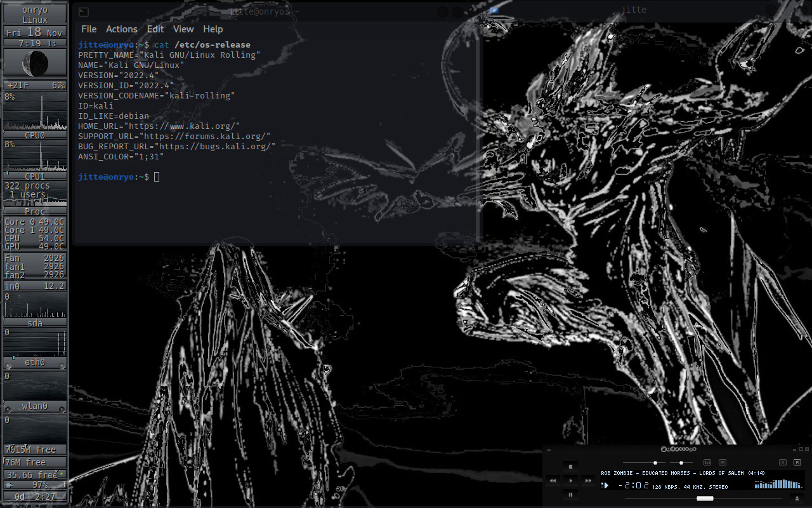
Task: Click the gkrellm hostname label onryo
Action: (x=35, y=10)
